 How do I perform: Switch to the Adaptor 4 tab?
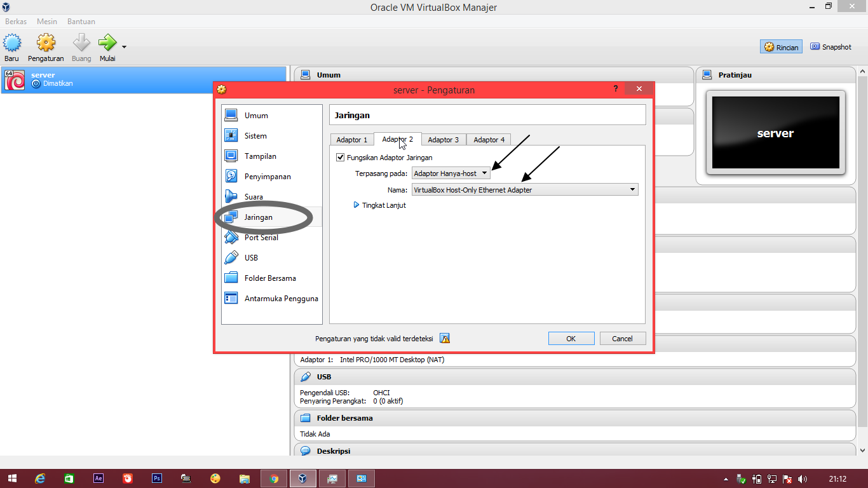[x=489, y=139]
